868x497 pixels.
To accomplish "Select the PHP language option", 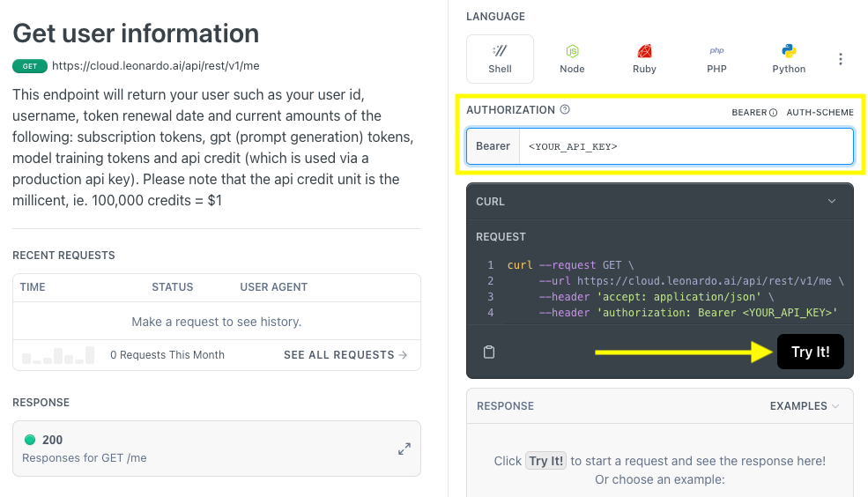I will [716, 59].
